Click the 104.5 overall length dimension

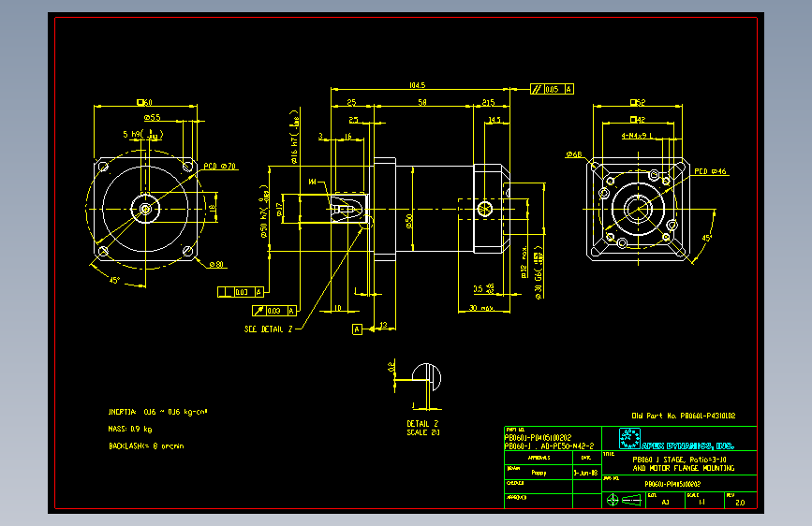click(418, 85)
